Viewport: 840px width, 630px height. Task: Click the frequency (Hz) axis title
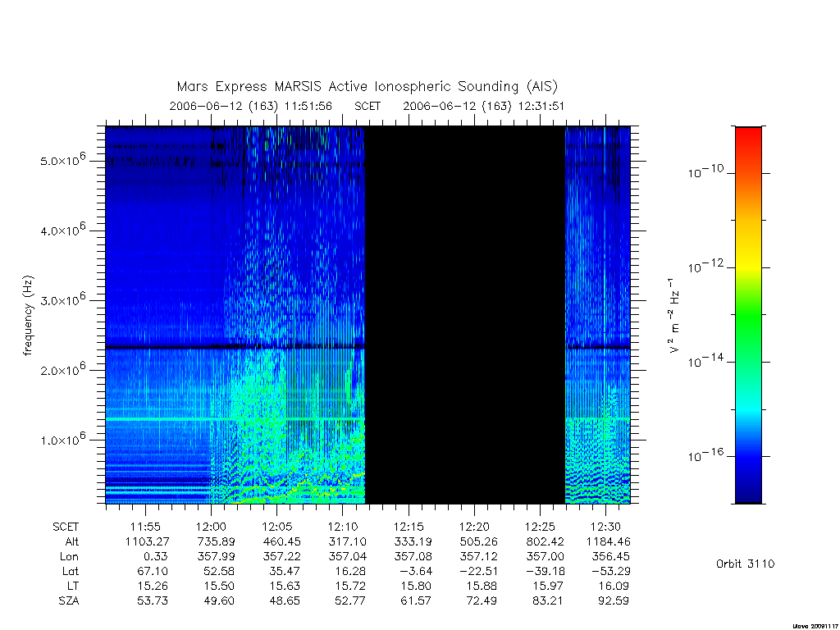pyautogui.click(x=28, y=315)
